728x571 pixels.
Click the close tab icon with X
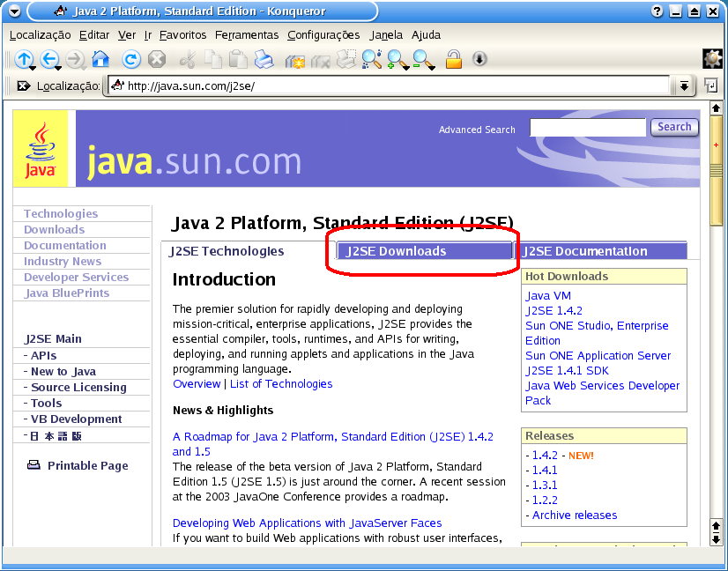tap(320, 60)
